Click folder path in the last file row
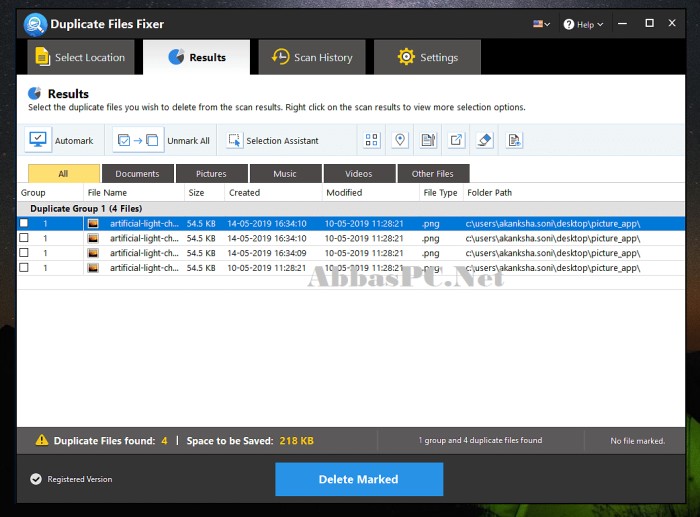700x517 pixels. click(x=553, y=268)
